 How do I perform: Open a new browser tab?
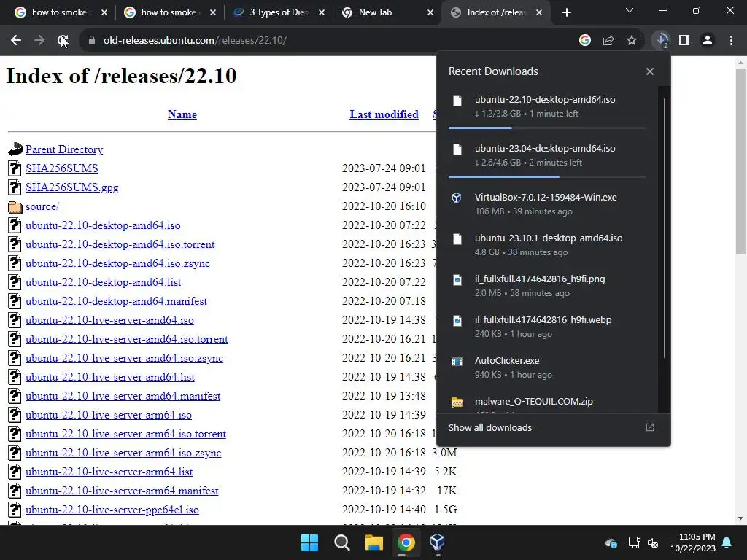(566, 12)
